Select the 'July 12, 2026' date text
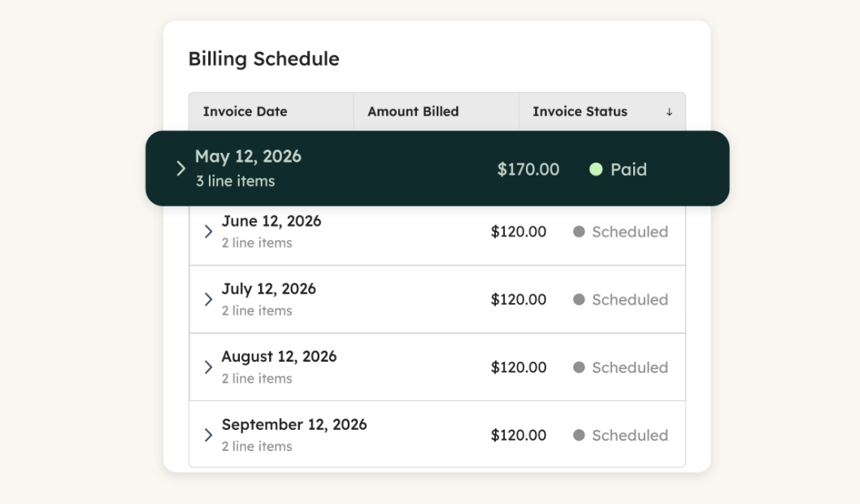860x504 pixels. (269, 289)
